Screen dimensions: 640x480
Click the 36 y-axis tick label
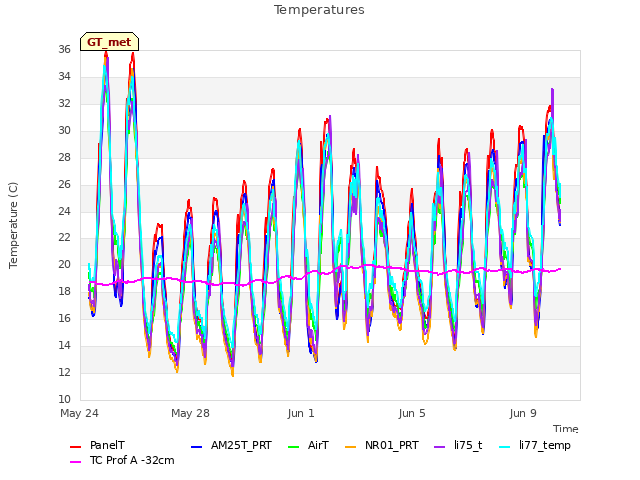pos(64,50)
